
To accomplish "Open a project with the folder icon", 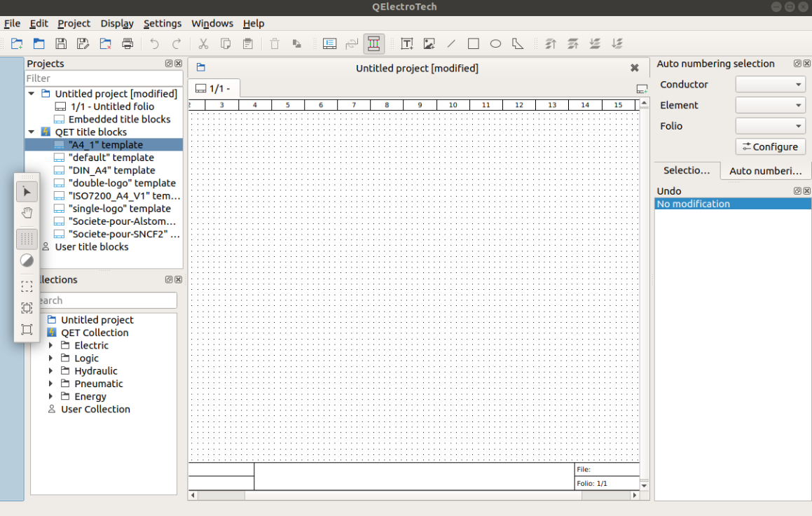I will 39,44.
